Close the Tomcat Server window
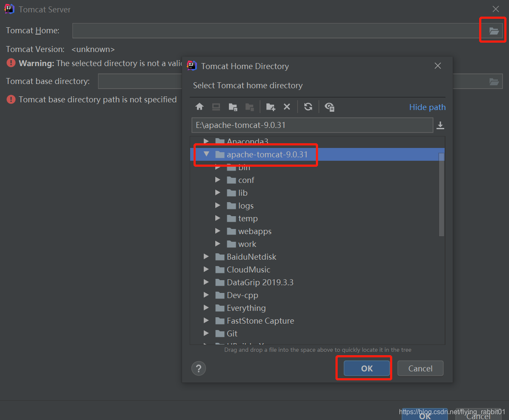 495,9
